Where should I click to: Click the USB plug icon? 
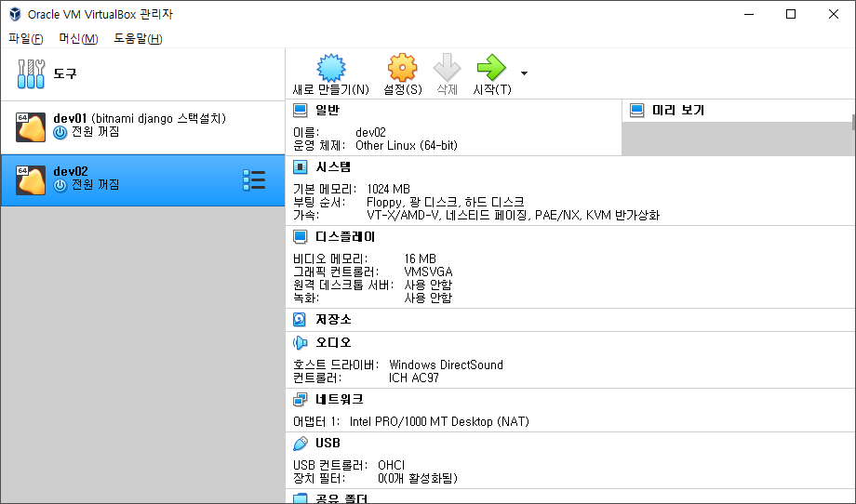coord(300,443)
